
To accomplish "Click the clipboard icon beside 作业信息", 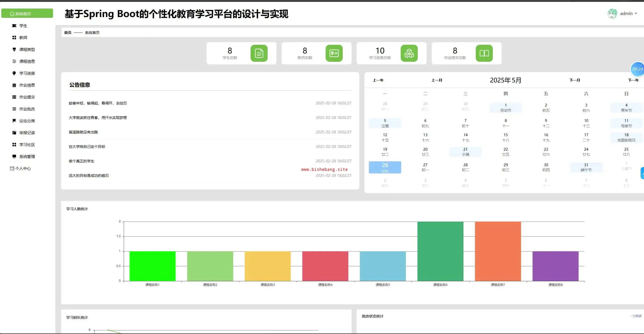I will click(14, 85).
